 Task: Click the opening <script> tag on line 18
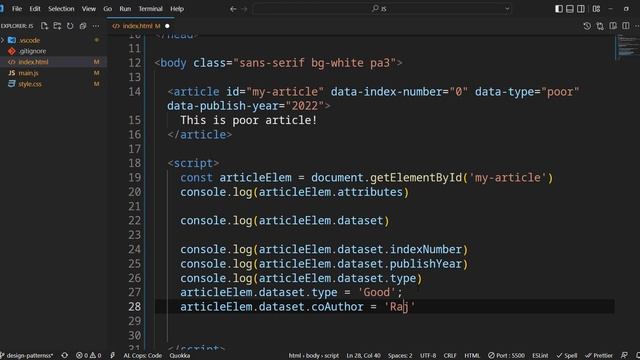[193, 163]
